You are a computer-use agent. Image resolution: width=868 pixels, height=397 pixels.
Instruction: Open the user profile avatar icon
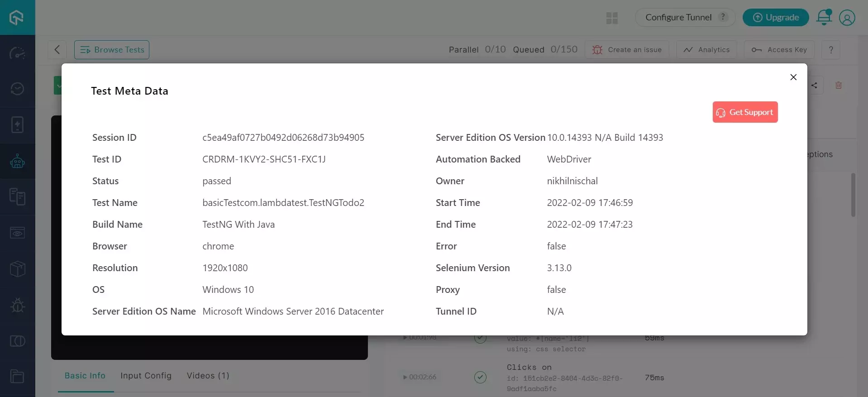(847, 18)
